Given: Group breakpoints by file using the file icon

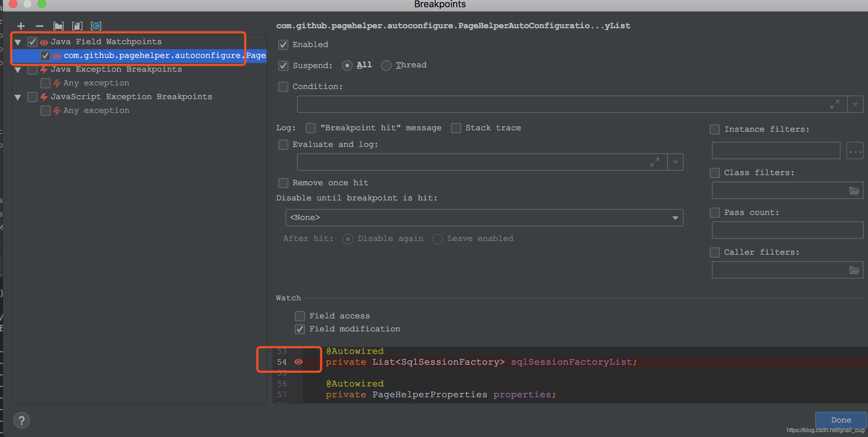Looking at the screenshot, I should [x=77, y=26].
